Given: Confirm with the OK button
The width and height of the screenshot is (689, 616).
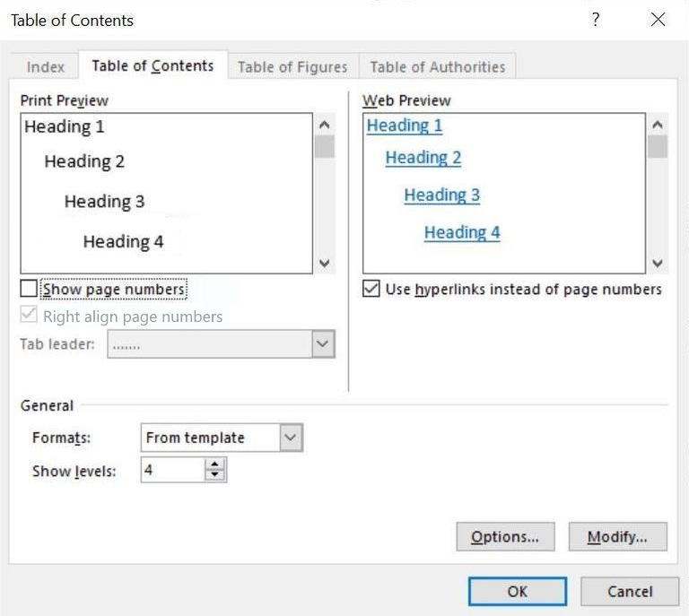Looking at the screenshot, I should tap(518, 592).
